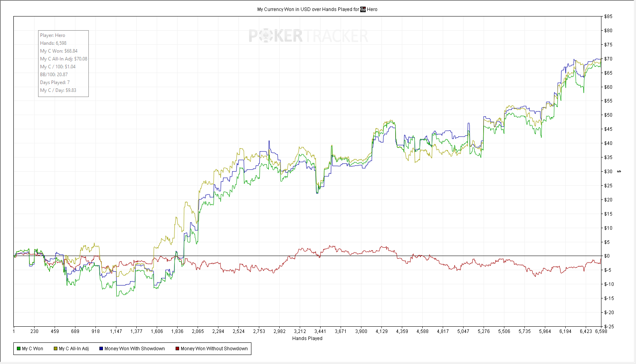Click the "2,982" x-axis tick label

(280, 331)
